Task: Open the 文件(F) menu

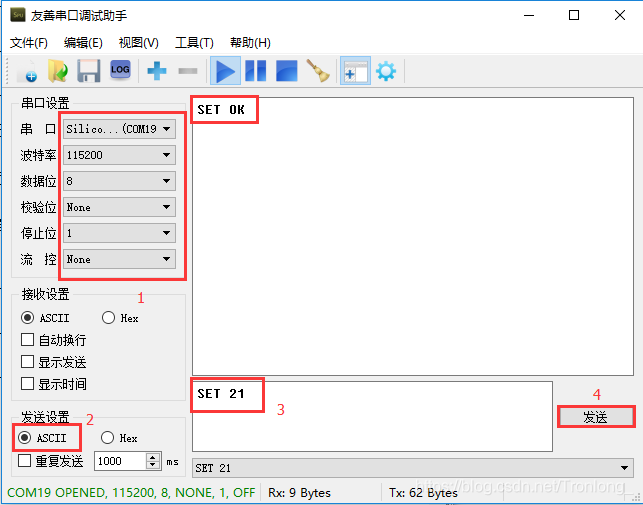Action: pyautogui.click(x=28, y=43)
